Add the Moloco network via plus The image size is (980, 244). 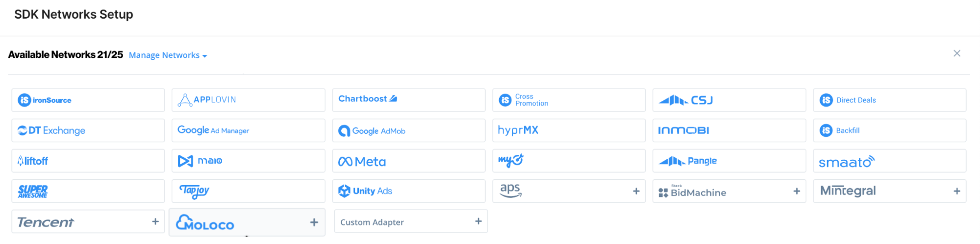tap(314, 222)
